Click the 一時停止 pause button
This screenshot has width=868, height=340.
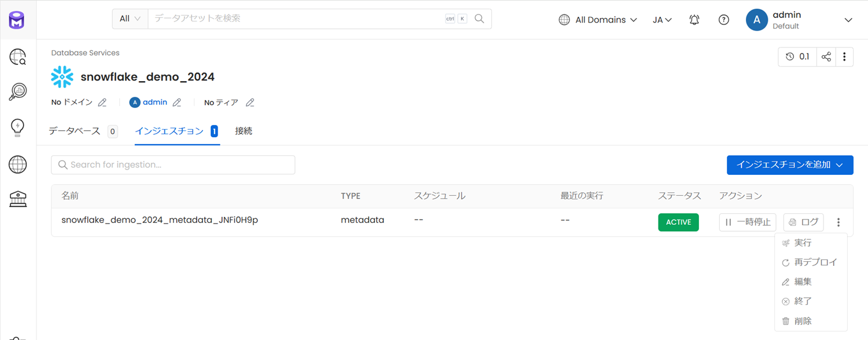(748, 222)
